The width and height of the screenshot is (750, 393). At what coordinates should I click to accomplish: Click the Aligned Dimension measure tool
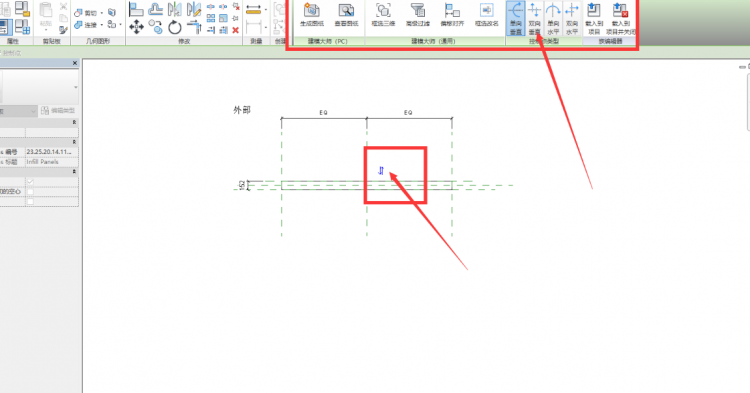tap(254, 9)
